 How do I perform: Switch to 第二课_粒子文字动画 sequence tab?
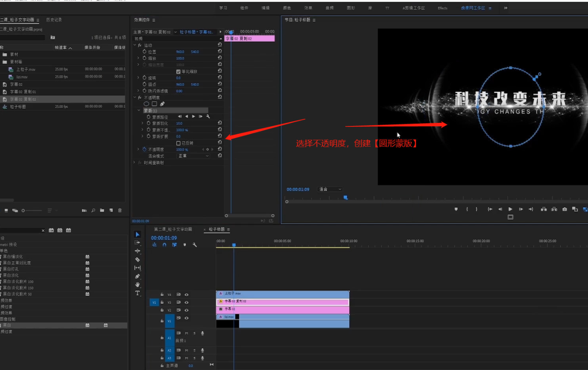pyautogui.click(x=173, y=229)
